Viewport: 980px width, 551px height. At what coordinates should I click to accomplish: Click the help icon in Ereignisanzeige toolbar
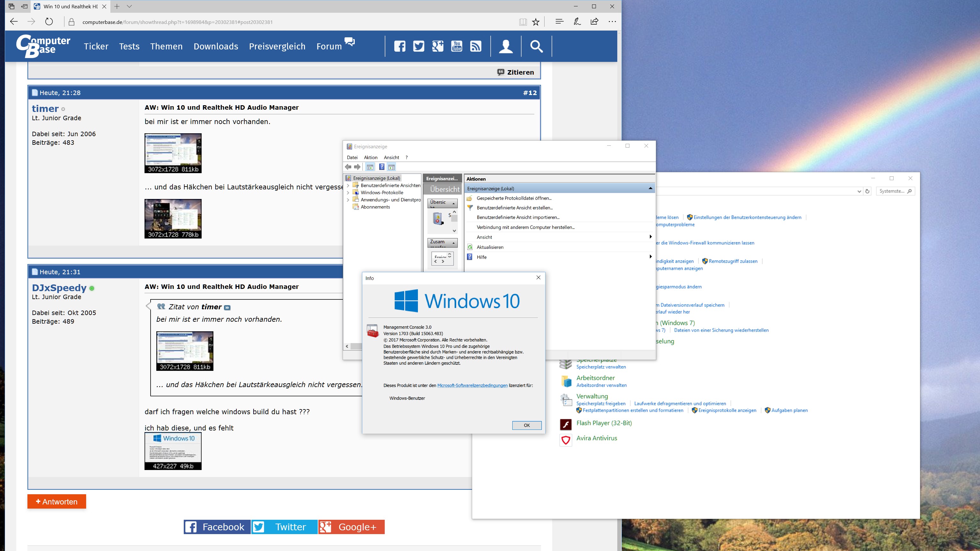point(382,167)
